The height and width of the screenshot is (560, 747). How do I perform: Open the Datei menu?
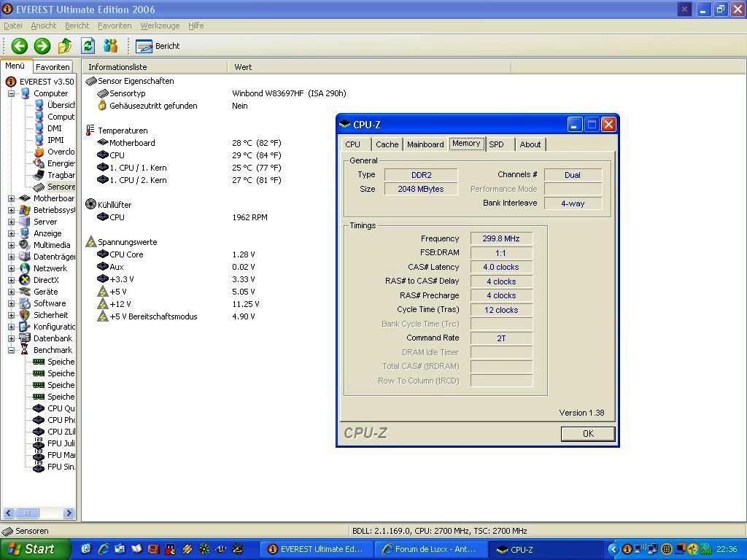(13, 26)
